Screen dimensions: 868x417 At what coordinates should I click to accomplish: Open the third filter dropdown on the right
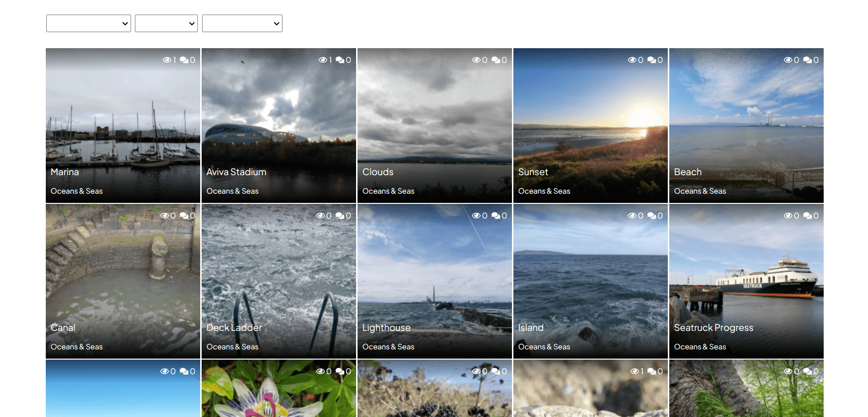click(x=242, y=23)
